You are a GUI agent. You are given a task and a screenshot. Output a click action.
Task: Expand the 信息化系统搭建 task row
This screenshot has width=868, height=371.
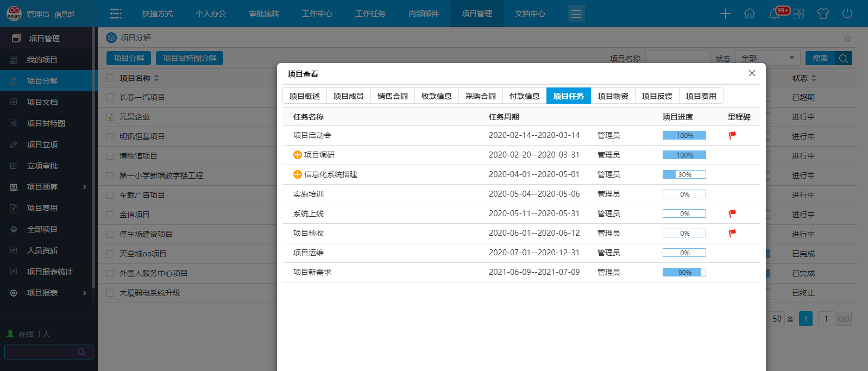[298, 174]
